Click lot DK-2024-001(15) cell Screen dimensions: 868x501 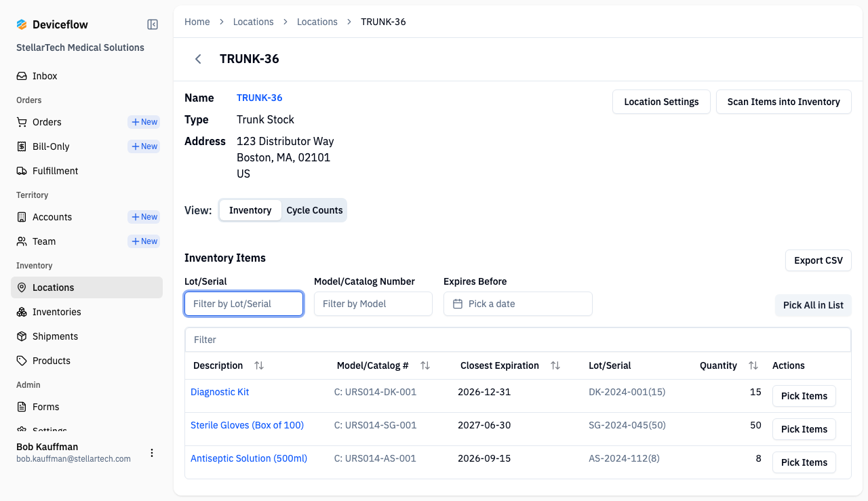coord(627,392)
